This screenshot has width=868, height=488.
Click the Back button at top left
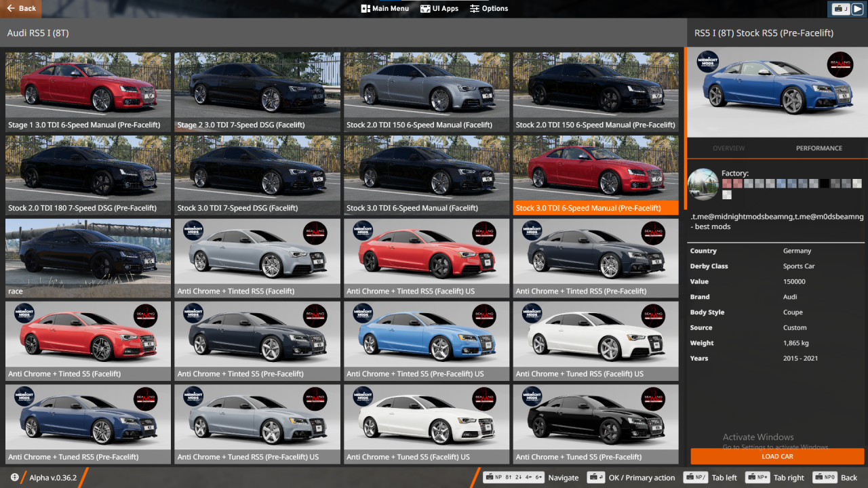(21, 8)
